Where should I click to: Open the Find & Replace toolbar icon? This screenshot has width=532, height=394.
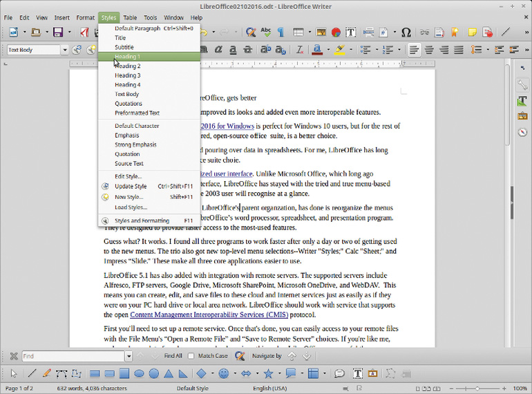tap(251, 32)
